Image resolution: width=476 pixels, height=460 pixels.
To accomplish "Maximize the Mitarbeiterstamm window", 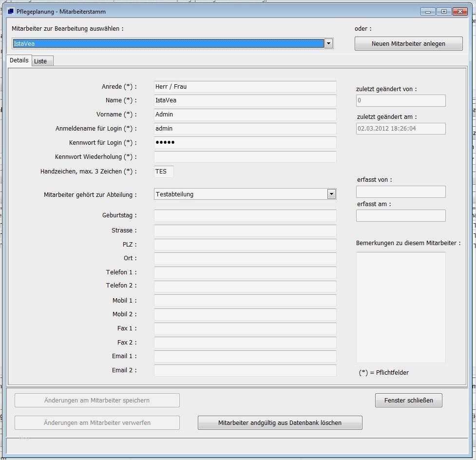I will click(x=444, y=12).
